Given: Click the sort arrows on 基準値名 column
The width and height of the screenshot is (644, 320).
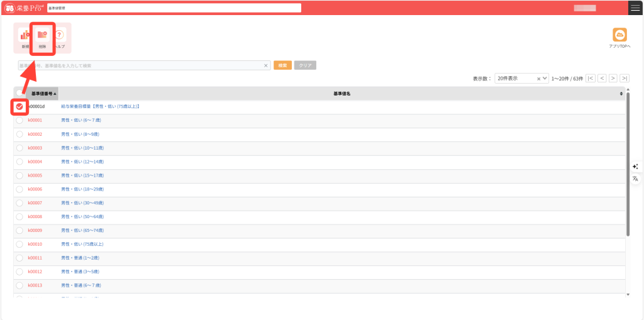Looking at the screenshot, I should pyautogui.click(x=621, y=93).
